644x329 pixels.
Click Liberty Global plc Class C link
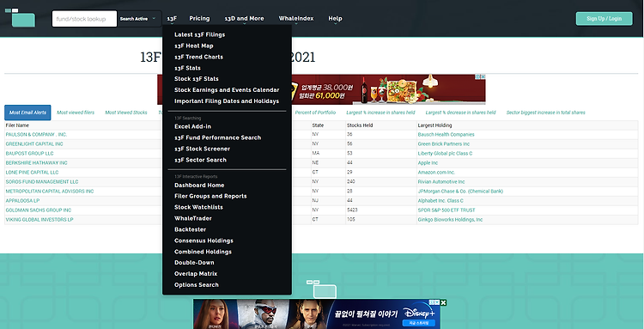[x=445, y=153]
